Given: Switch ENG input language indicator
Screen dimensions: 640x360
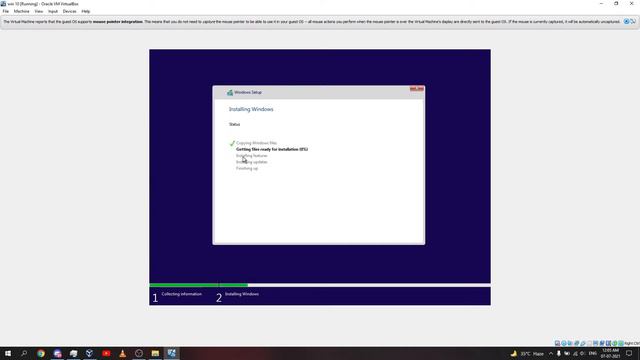Looking at the screenshot, I should click(592, 353).
